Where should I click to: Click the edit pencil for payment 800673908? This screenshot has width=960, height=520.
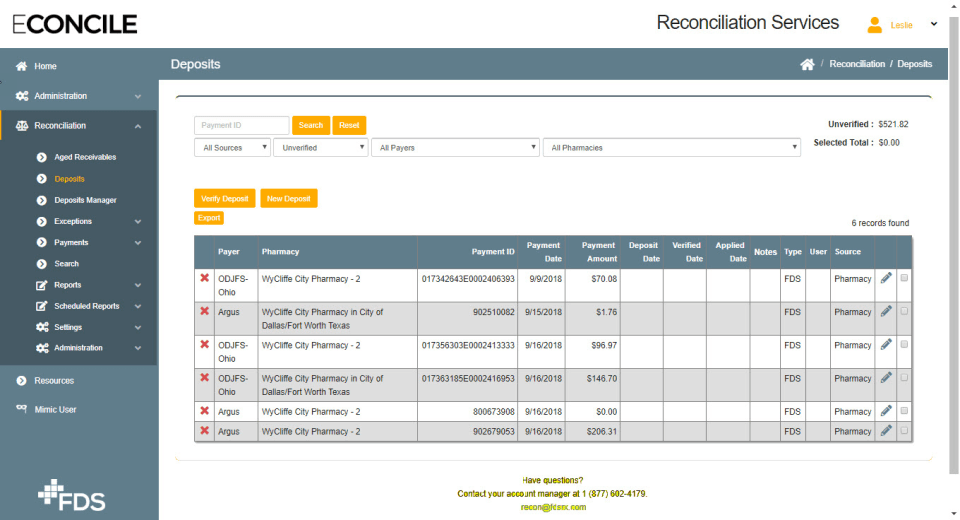[x=886, y=411]
